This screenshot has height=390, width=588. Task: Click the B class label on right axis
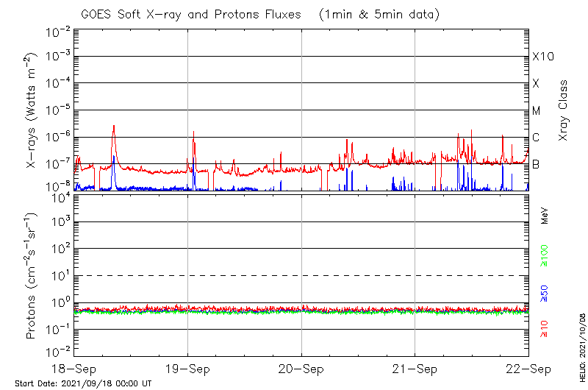[536, 164]
